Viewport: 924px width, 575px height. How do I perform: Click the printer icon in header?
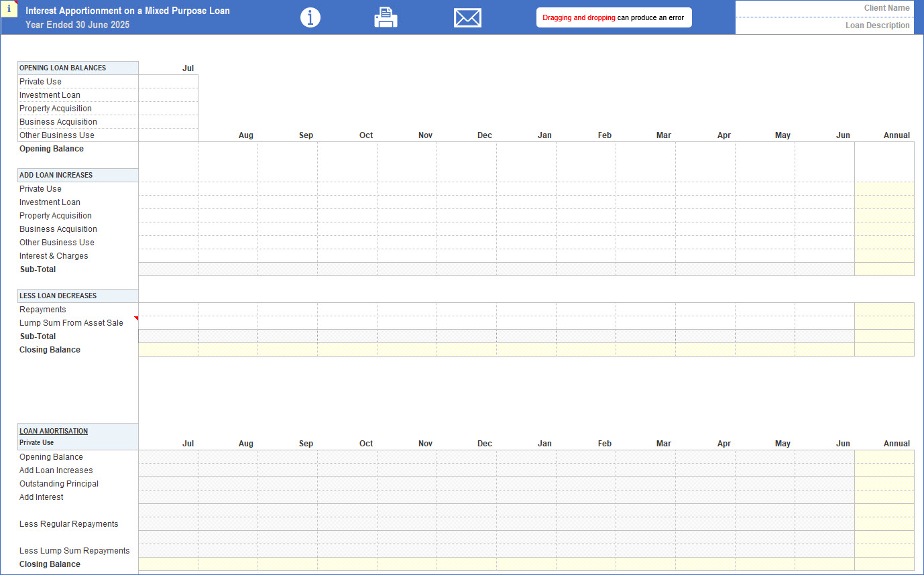click(x=386, y=17)
